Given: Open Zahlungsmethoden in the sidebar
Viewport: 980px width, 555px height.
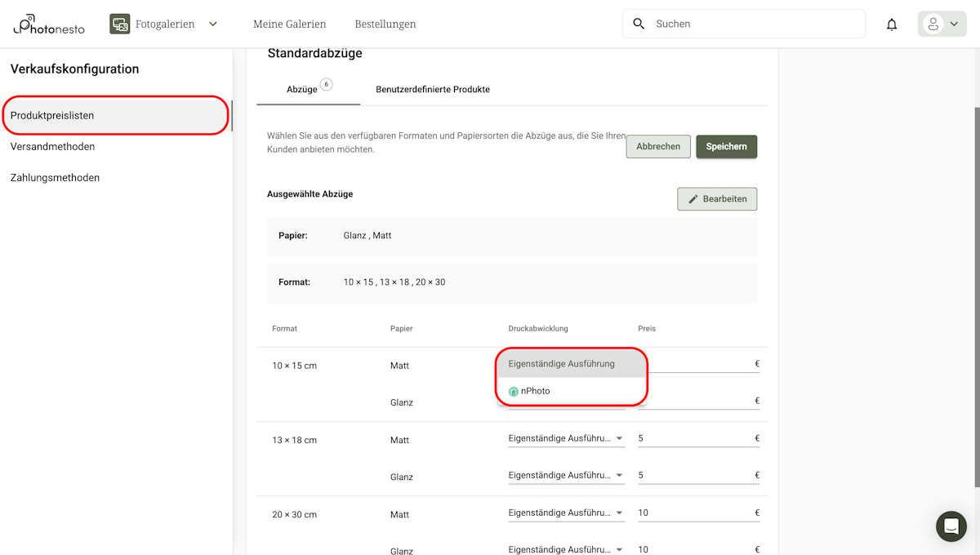Looking at the screenshot, I should pyautogui.click(x=55, y=177).
